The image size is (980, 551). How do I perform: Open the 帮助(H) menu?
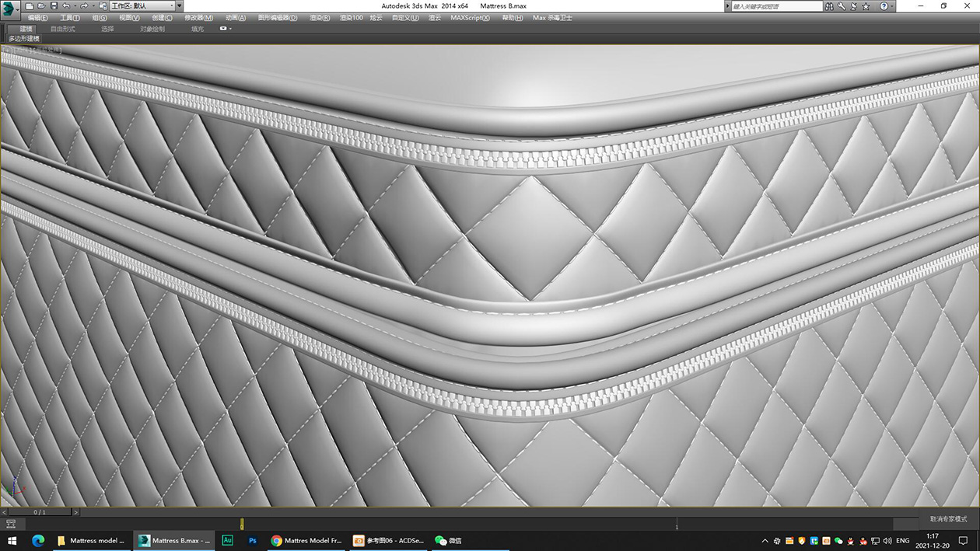click(x=512, y=18)
